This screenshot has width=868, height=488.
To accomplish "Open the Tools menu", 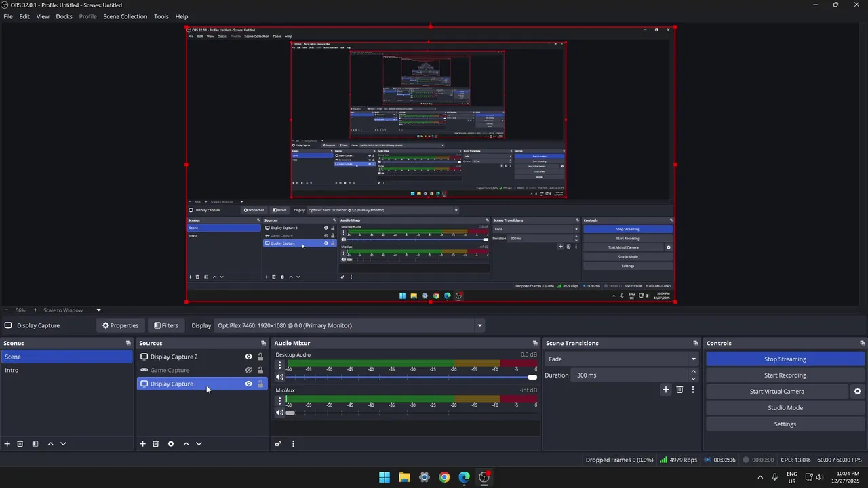I will click(161, 16).
